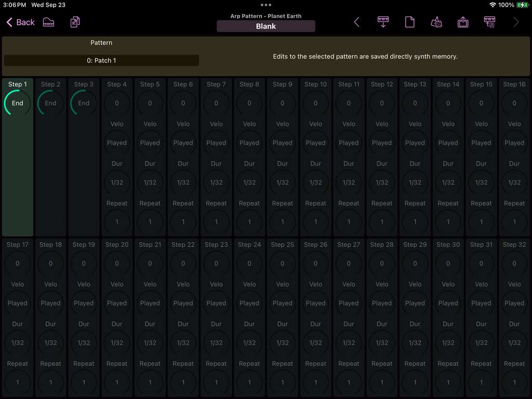
Task: Click the Step 26 Velo Played knob
Action: point(315,303)
